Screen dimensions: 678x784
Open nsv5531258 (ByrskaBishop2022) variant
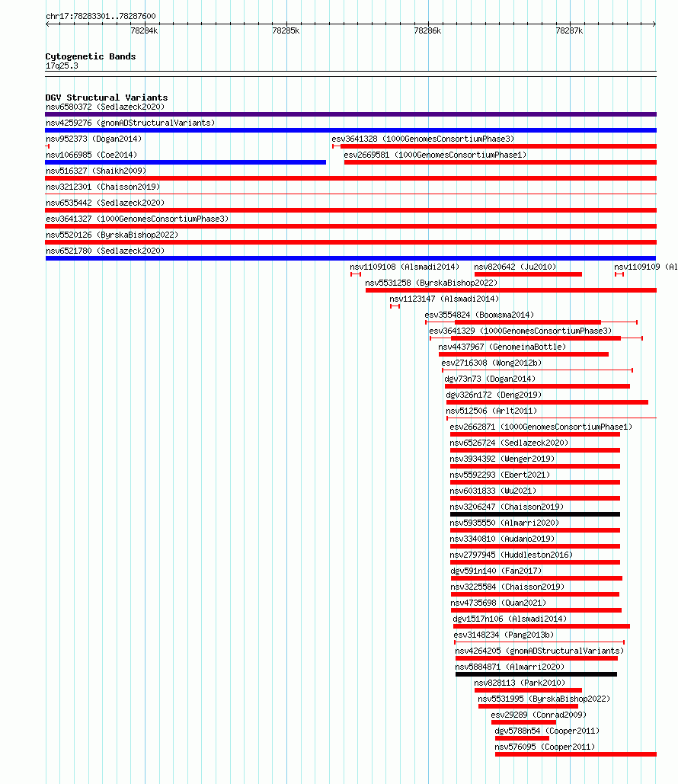[431, 283]
